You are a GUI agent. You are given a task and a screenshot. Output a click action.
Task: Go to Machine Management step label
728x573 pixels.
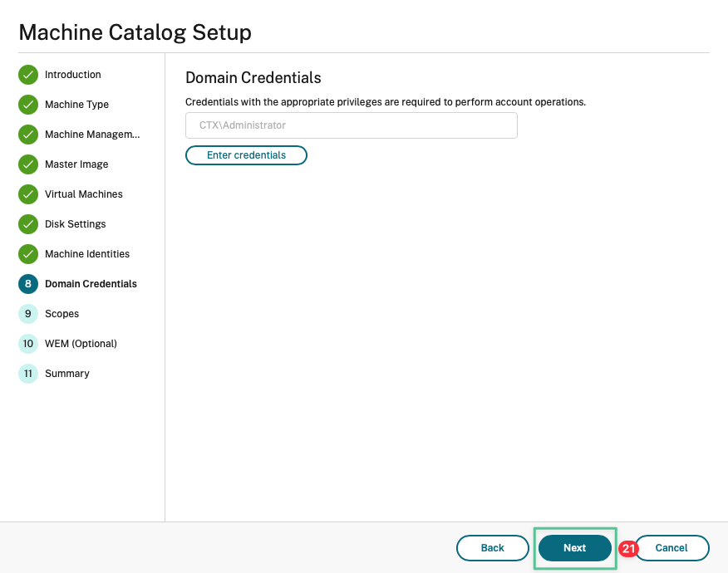(x=92, y=135)
